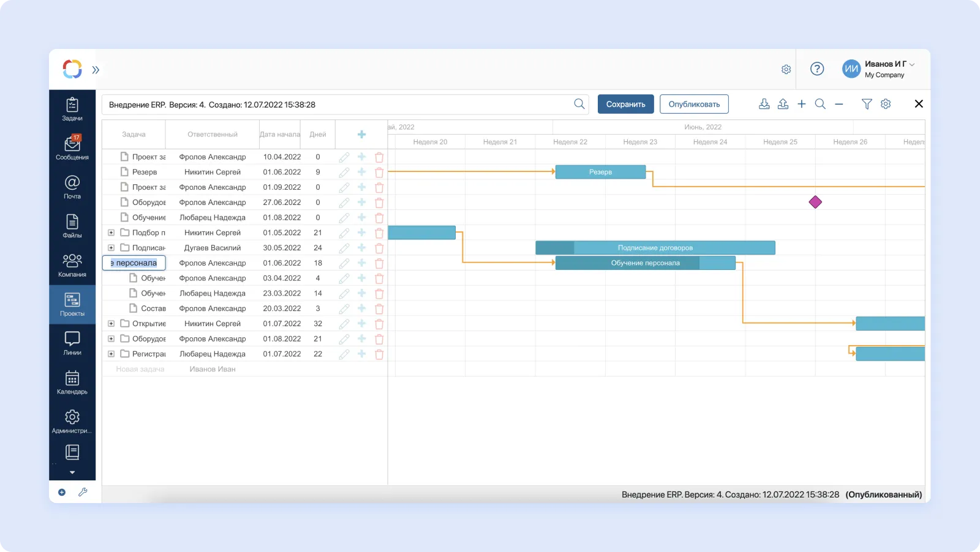Click the upload/export plan icon
This screenshot has height=552, width=980.
(x=783, y=104)
